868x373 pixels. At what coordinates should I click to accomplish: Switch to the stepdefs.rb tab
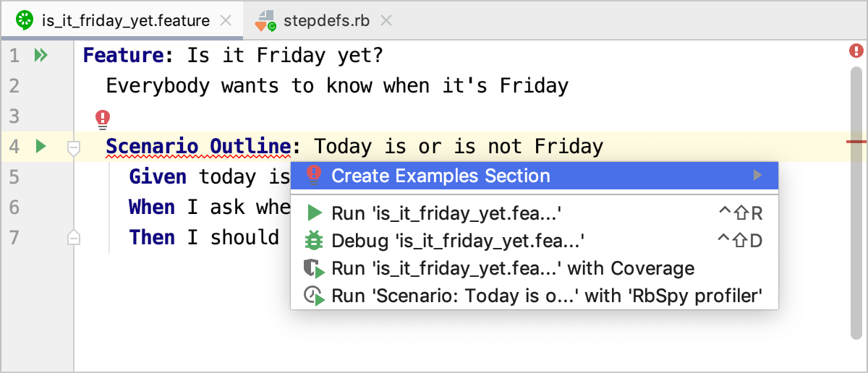pyautogui.click(x=326, y=21)
